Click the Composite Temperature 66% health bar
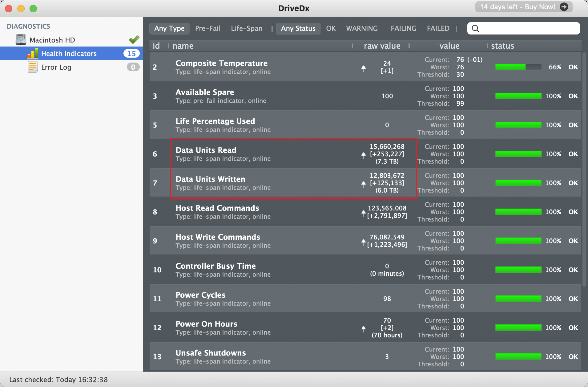Image resolution: width=588 pixels, height=387 pixels. (518, 67)
